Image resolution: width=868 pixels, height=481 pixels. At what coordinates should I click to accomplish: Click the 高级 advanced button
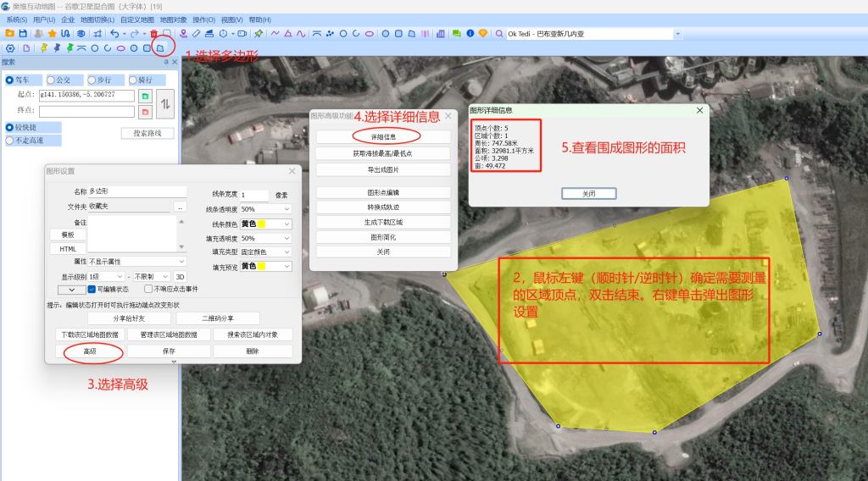coord(90,351)
